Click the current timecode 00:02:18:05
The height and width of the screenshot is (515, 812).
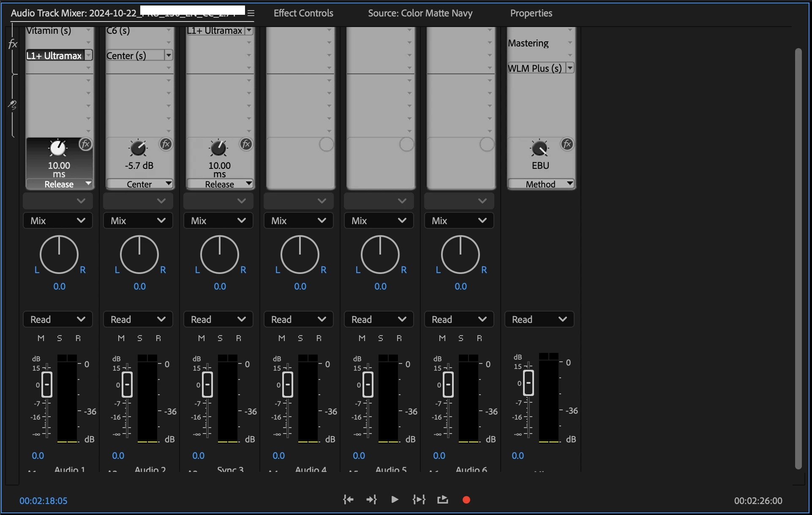44,501
